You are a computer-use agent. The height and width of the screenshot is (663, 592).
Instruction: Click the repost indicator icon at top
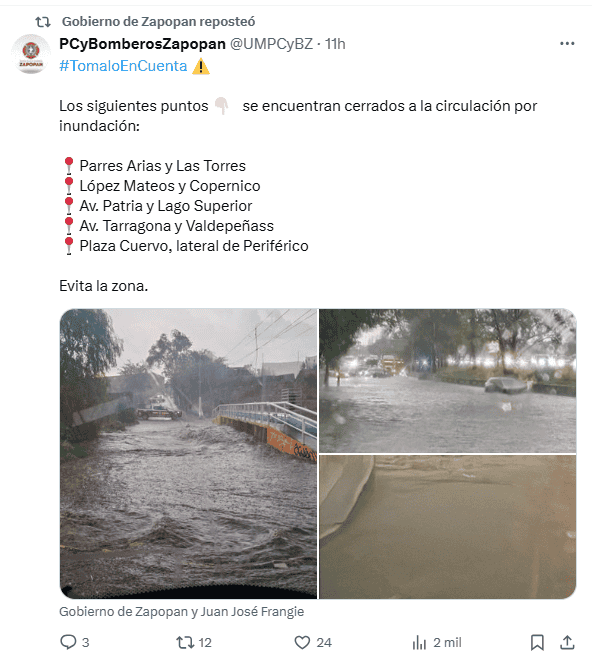click(42, 22)
